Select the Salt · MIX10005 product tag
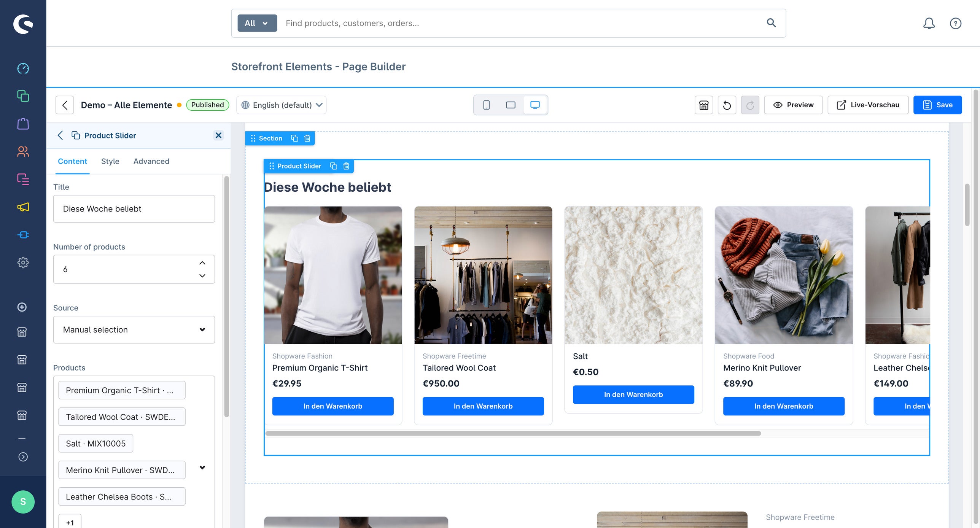This screenshot has width=980, height=528. [x=95, y=444]
